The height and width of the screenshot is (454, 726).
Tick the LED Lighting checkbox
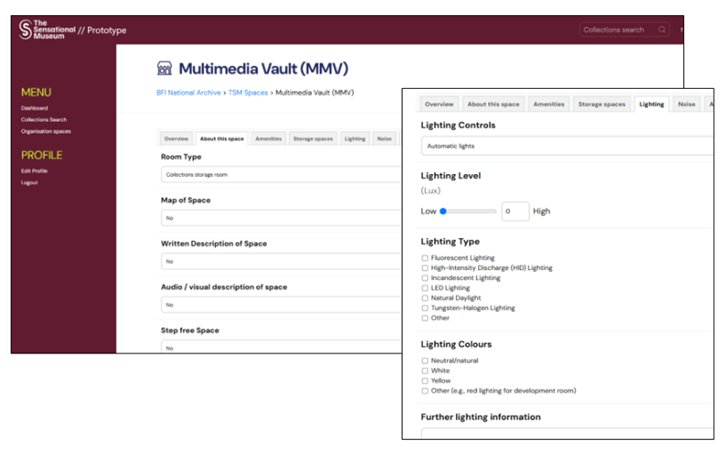point(425,288)
